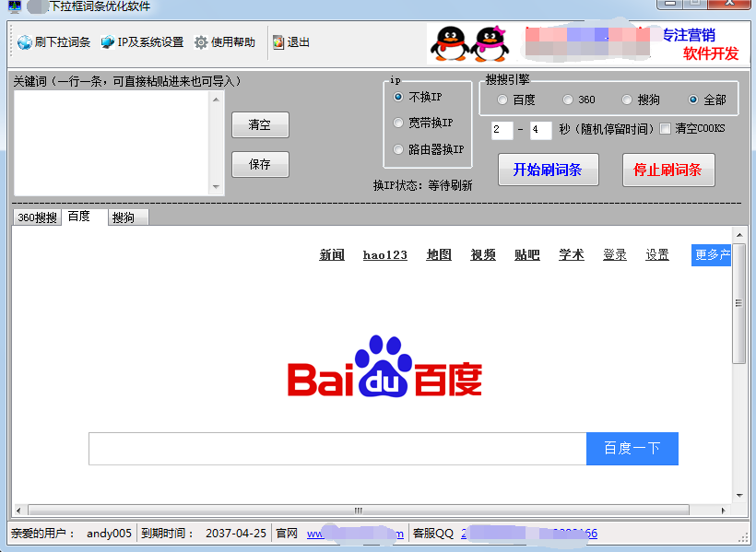The image size is (756, 552).
Task: Click the browser horizontal scrollbar thumb
Action: (x=359, y=511)
